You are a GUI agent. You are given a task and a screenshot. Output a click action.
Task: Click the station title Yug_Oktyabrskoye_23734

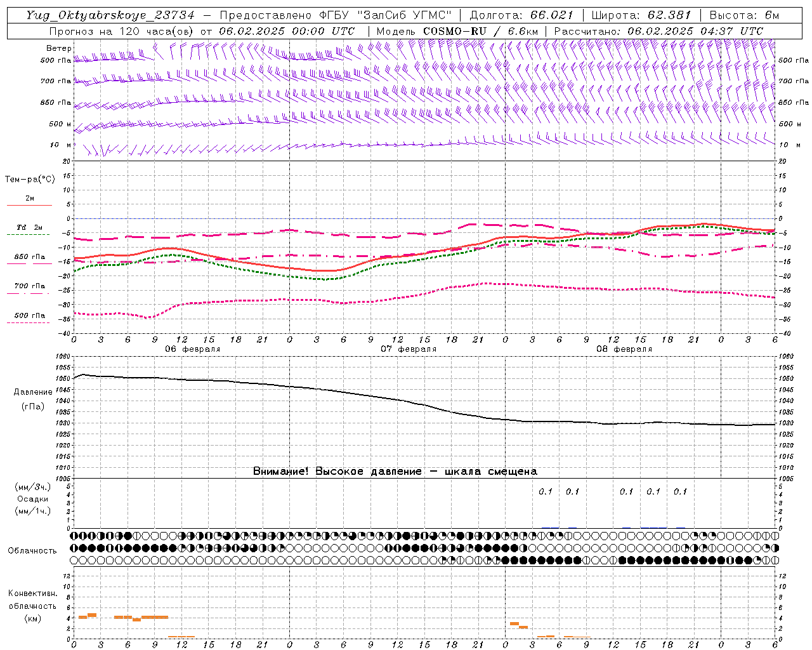(110, 15)
